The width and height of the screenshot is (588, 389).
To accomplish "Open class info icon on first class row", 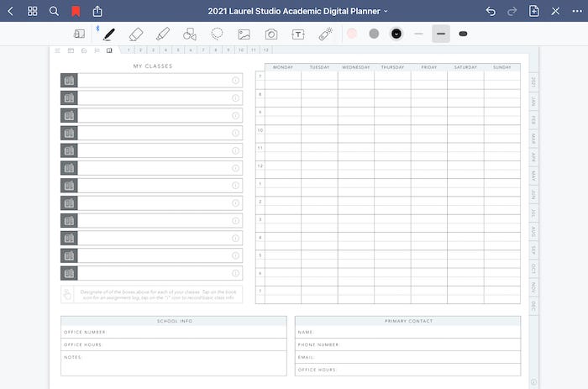I will point(235,81).
